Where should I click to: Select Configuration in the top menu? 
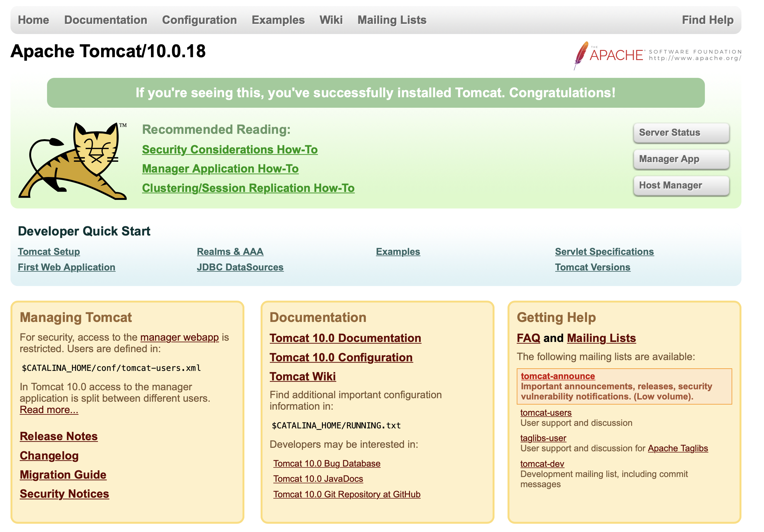tap(199, 20)
